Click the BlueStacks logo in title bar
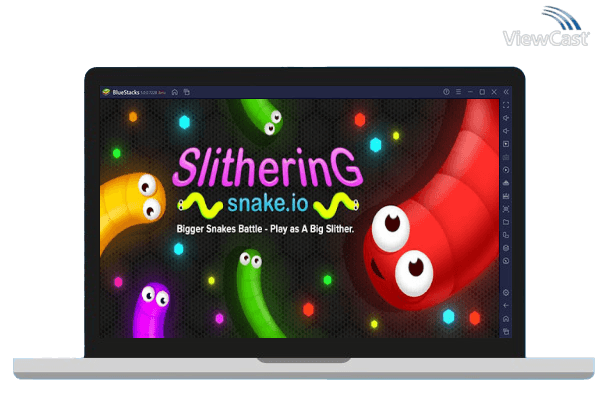Viewport: 602px width, 414px height. pos(106,92)
